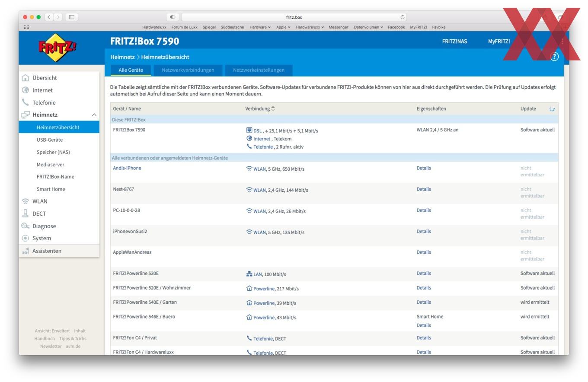Select the Alle Geräte tab
588x382 pixels.
pyautogui.click(x=131, y=70)
